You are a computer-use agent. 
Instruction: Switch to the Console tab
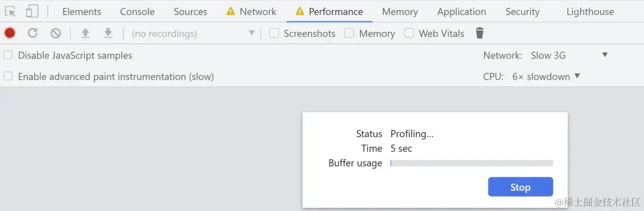[137, 11]
